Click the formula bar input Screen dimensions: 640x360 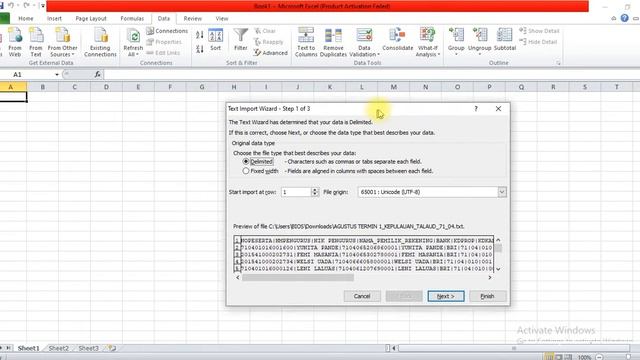coord(371,74)
